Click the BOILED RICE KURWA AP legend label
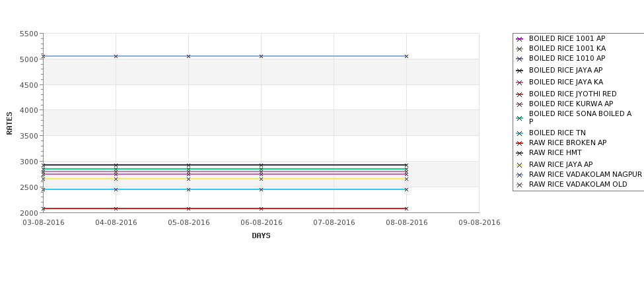Viewport: 644px width, 283px height. pyautogui.click(x=571, y=104)
